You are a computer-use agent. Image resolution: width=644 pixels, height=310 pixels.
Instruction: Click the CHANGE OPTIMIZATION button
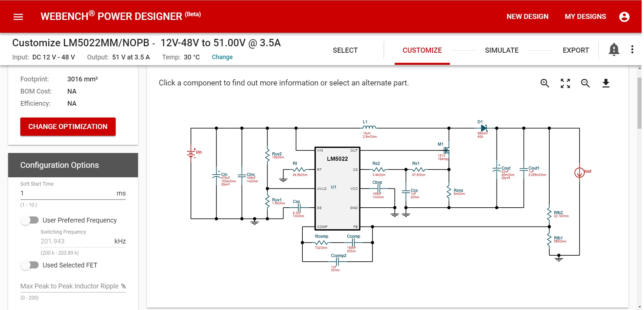(68, 127)
